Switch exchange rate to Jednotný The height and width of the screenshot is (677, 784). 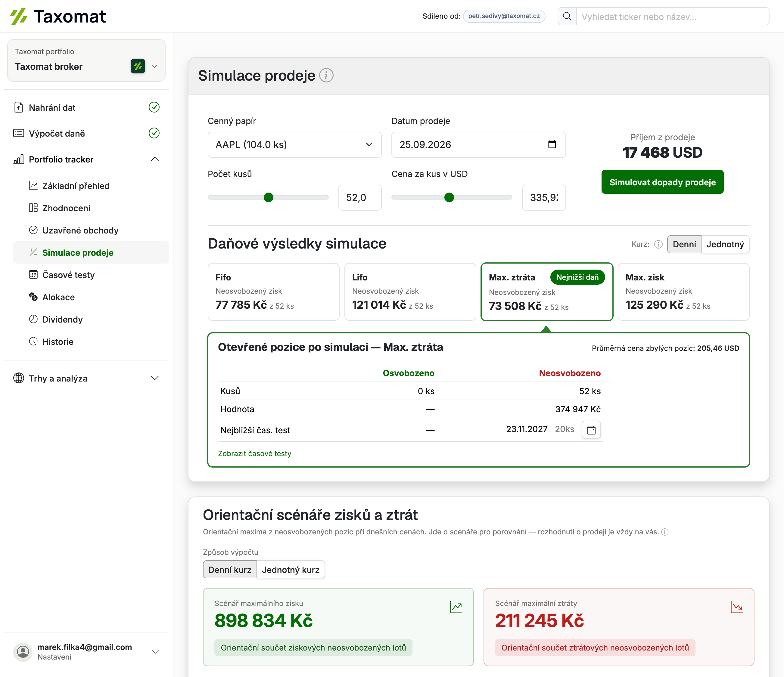pos(725,244)
